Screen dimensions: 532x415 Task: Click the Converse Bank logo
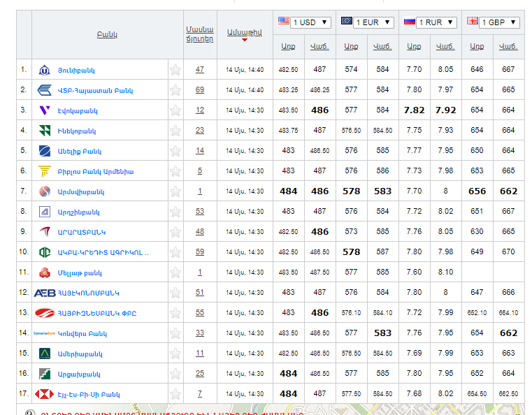click(x=45, y=333)
